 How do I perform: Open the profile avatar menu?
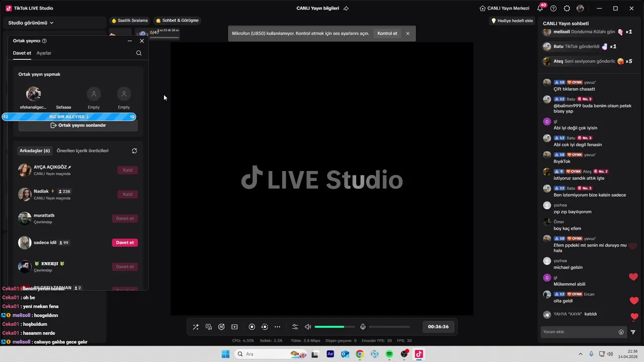[580, 8]
